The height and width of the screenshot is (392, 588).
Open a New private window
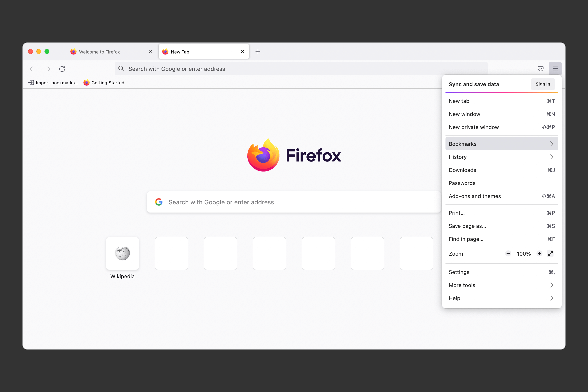click(x=502, y=127)
